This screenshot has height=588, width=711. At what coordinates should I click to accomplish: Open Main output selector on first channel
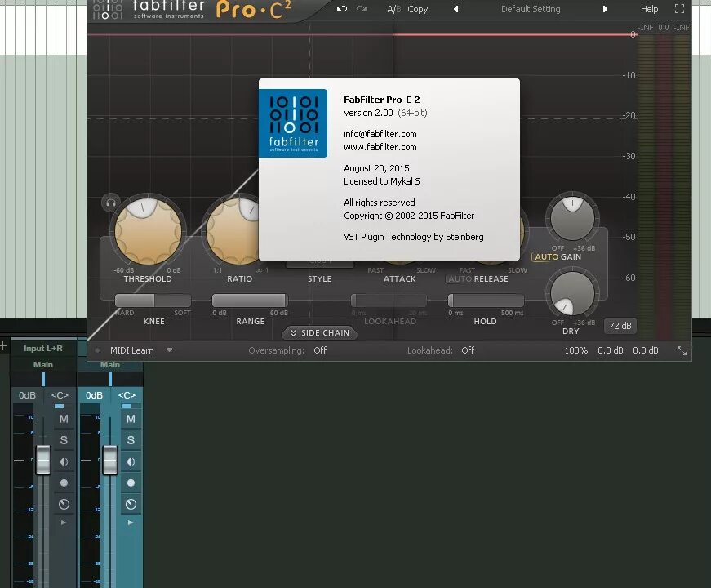click(43, 365)
